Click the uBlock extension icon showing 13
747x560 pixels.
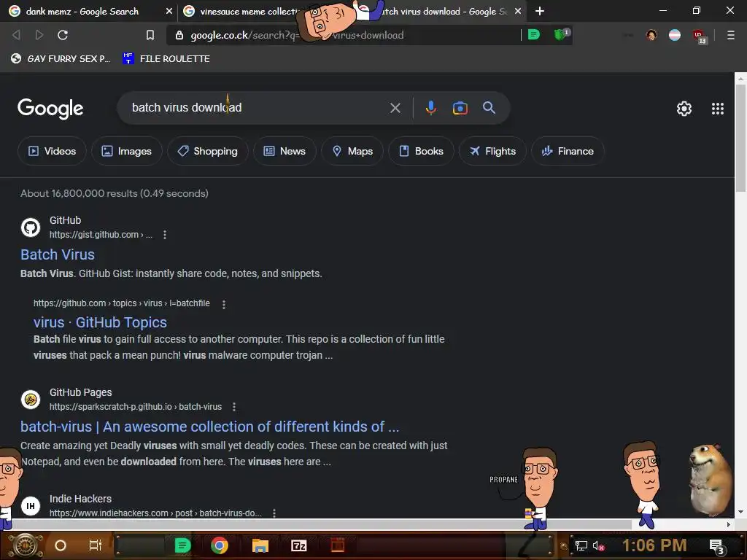(700, 36)
